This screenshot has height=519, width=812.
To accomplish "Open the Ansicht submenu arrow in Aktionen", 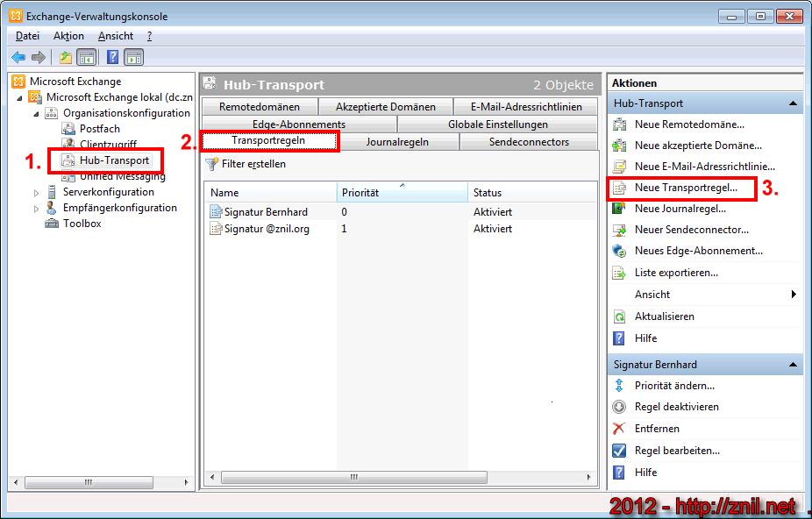I will (794, 295).
